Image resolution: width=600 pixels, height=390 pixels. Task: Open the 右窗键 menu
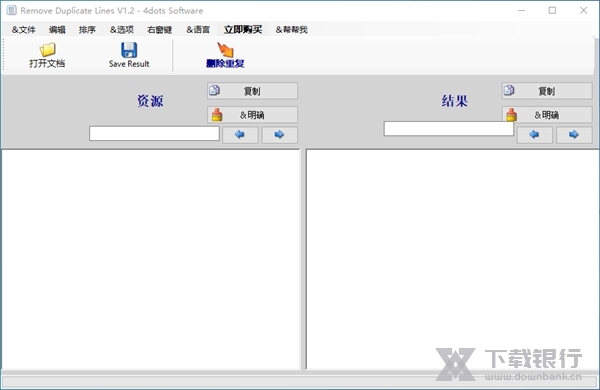point(159,29)
